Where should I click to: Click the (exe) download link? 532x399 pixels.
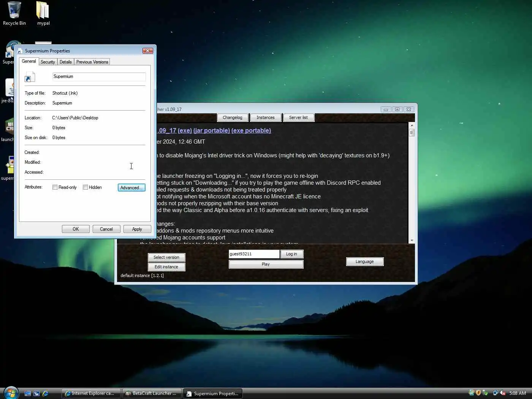click(x=185, y=131)
